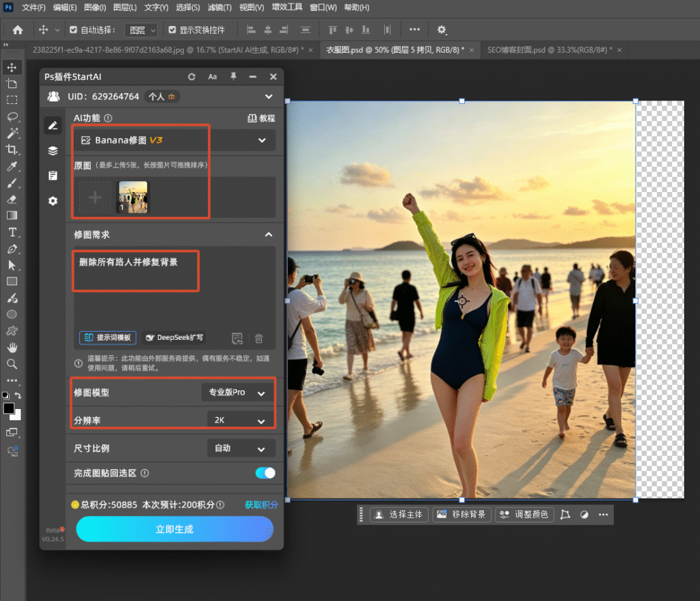
Task: Toggle the 显示变换控件 checkbox
Action: tap(172, 30)
